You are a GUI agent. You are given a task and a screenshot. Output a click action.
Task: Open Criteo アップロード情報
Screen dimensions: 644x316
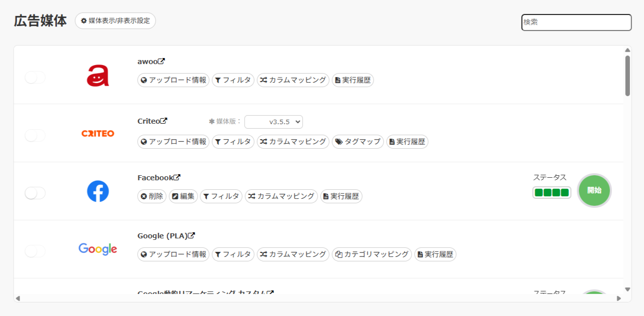[x=173, y=142]
